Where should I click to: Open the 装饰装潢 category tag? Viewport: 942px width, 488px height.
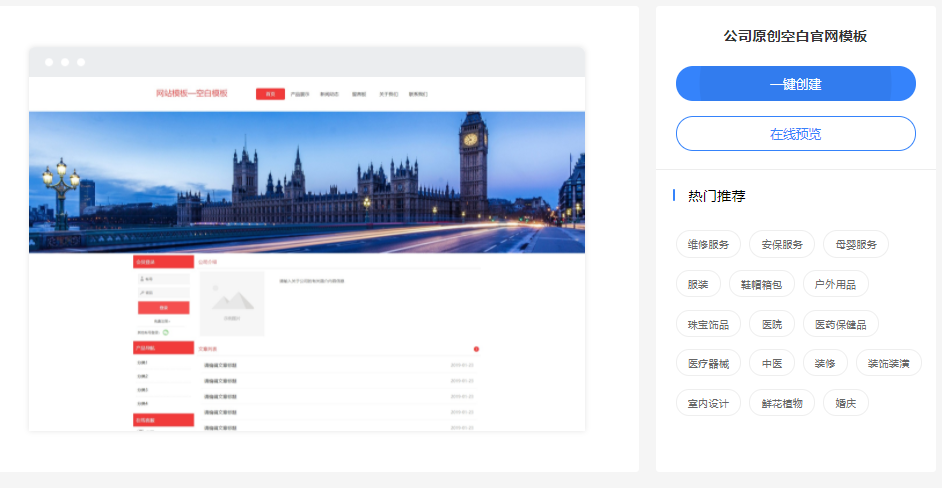tap(888, 363)
